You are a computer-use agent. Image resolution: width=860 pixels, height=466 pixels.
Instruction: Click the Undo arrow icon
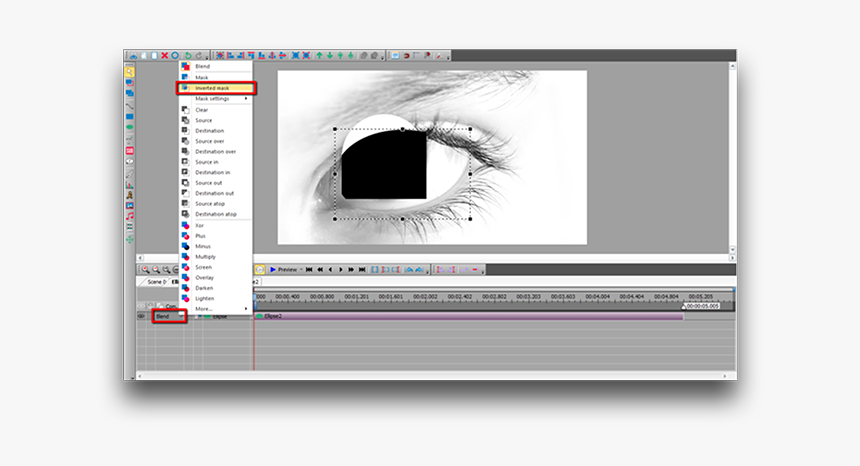(x=187, y=56)
